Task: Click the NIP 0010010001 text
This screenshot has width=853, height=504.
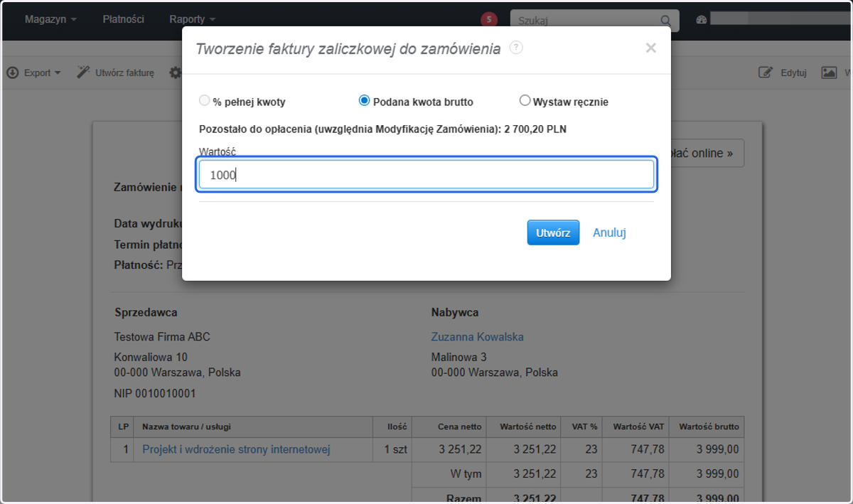Action: [155, 393]
